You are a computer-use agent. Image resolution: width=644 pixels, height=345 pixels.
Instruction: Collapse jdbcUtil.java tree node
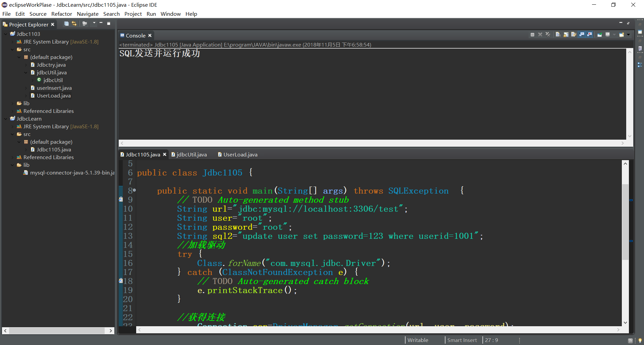click(26, 73)
